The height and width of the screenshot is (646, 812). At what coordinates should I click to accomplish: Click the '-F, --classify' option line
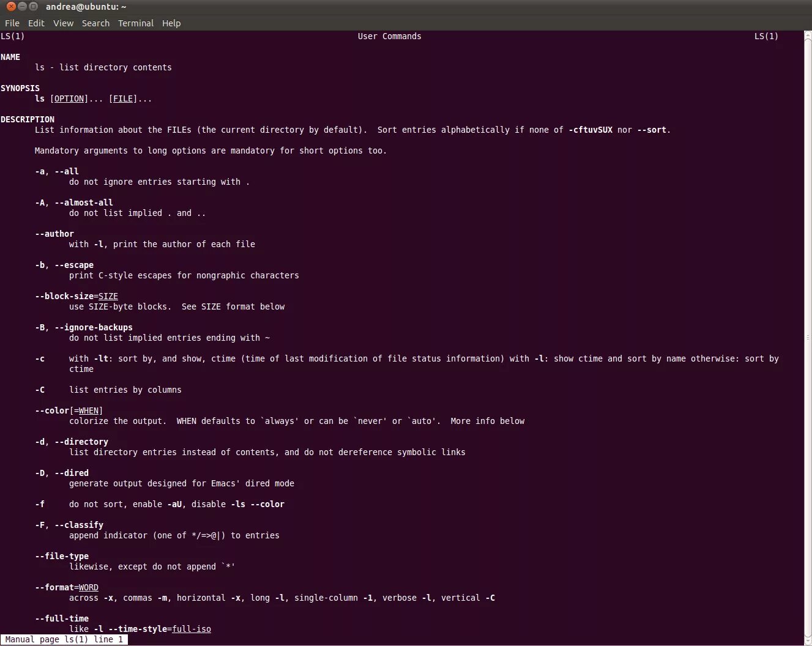click(x=69, y=525)
